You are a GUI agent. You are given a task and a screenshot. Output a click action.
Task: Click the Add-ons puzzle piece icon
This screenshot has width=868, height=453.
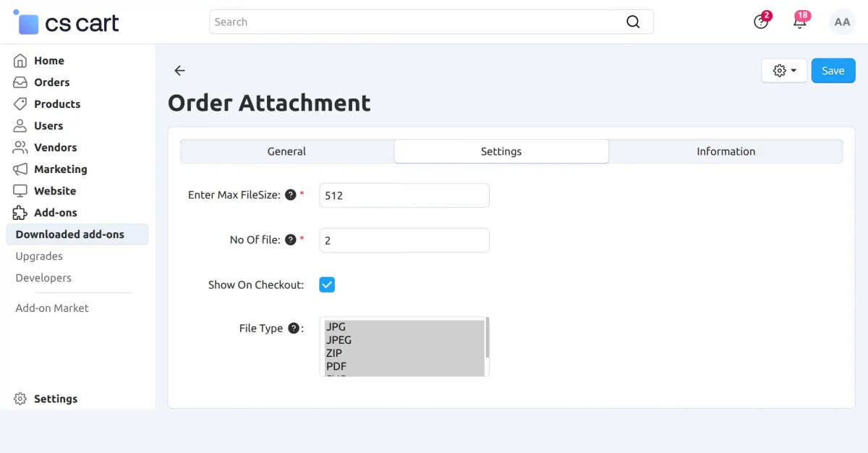20,213
